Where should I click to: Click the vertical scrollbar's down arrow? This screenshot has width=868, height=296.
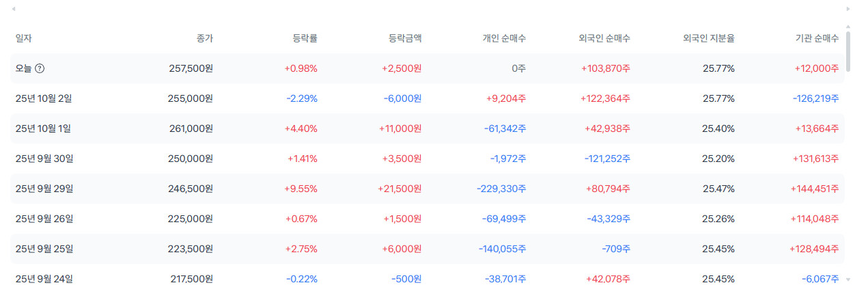848,280
